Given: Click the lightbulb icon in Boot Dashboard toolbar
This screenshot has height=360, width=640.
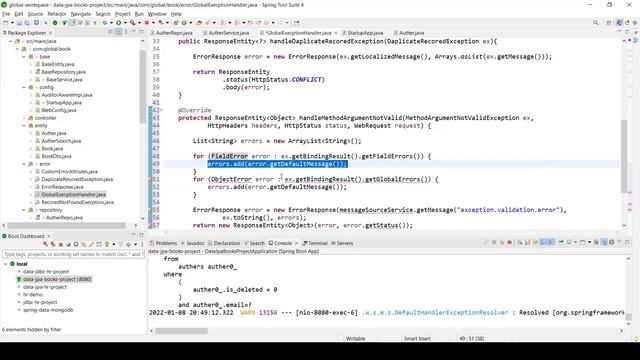Looking at the screenshot, I should point(107,244).
